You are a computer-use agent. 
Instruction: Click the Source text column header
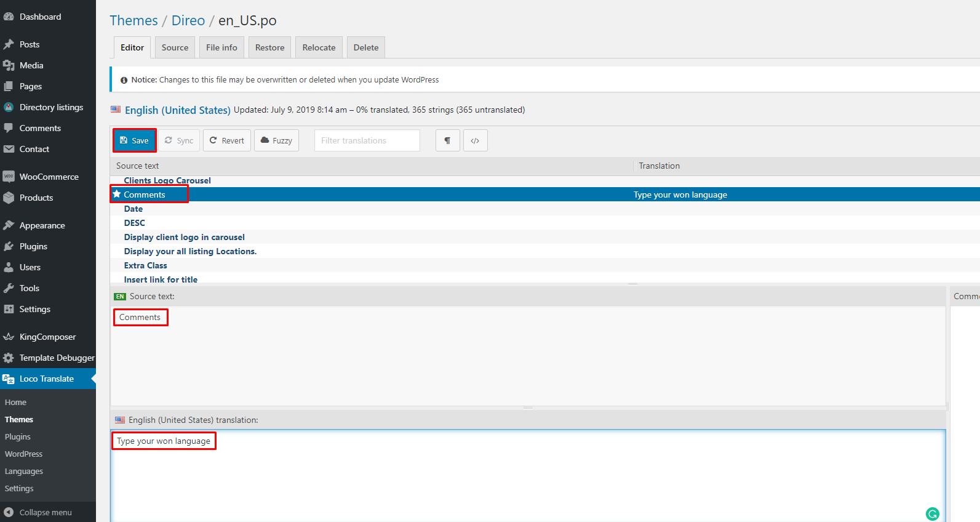point(138,166)
